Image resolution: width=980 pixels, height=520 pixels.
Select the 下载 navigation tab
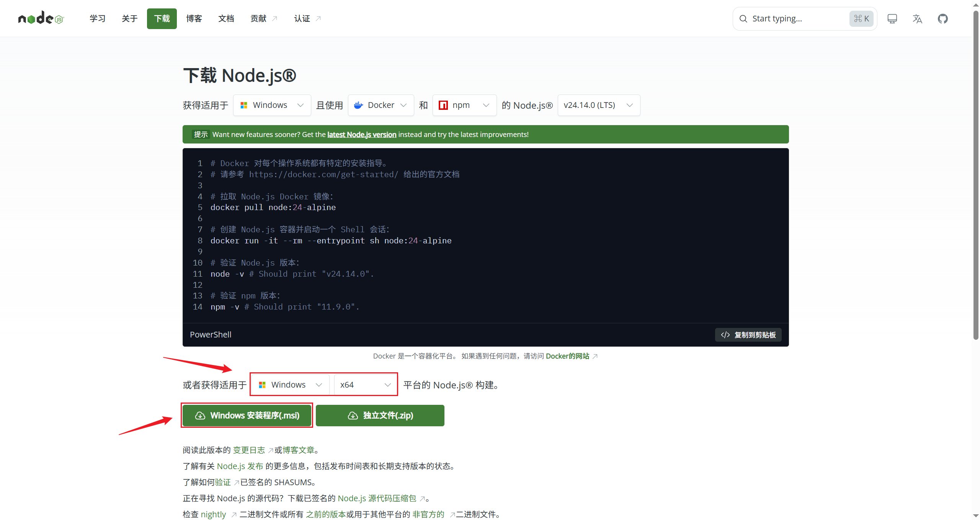point(162,19)
